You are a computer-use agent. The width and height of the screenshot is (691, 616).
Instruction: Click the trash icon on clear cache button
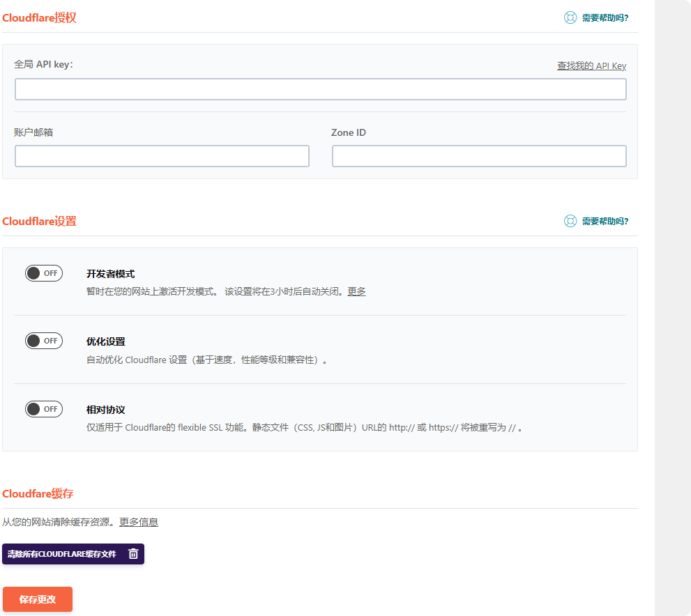pyautogui.click(x=134, y=554)
